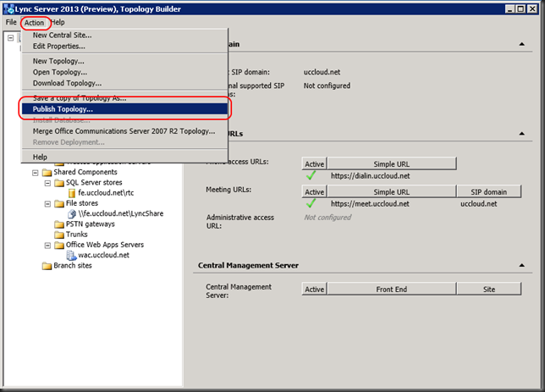Click the SQL Server stores folder icon
The height and width of the screenshot is (392, 545).
pos(59,183)
